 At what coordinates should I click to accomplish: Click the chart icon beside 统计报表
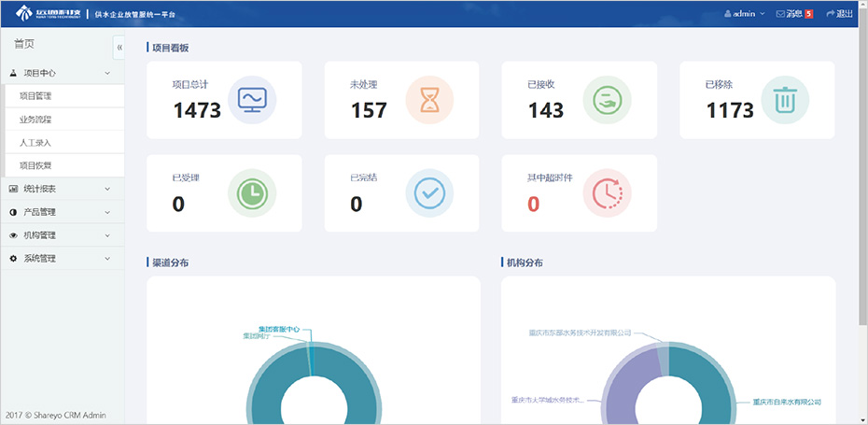point(14,189)
